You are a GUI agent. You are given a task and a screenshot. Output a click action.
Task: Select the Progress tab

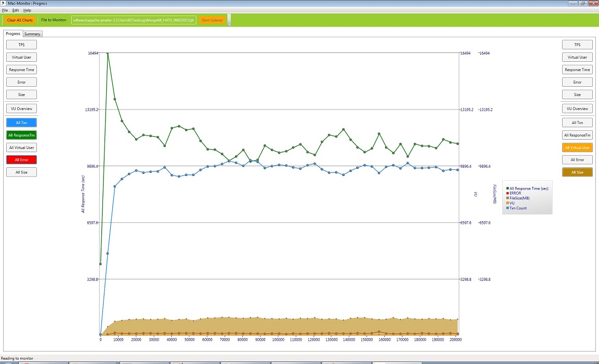tap(13, 34)
